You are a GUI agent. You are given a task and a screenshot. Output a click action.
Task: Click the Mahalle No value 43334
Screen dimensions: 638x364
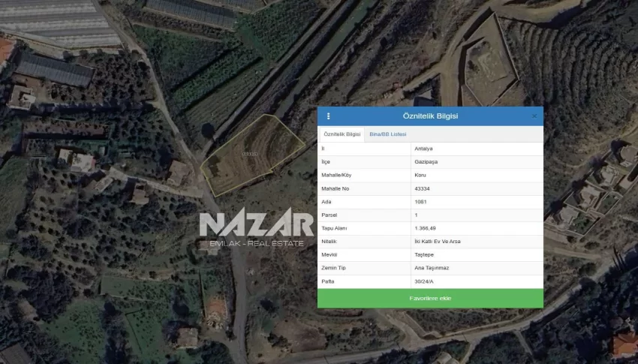[x=423, y=188]
